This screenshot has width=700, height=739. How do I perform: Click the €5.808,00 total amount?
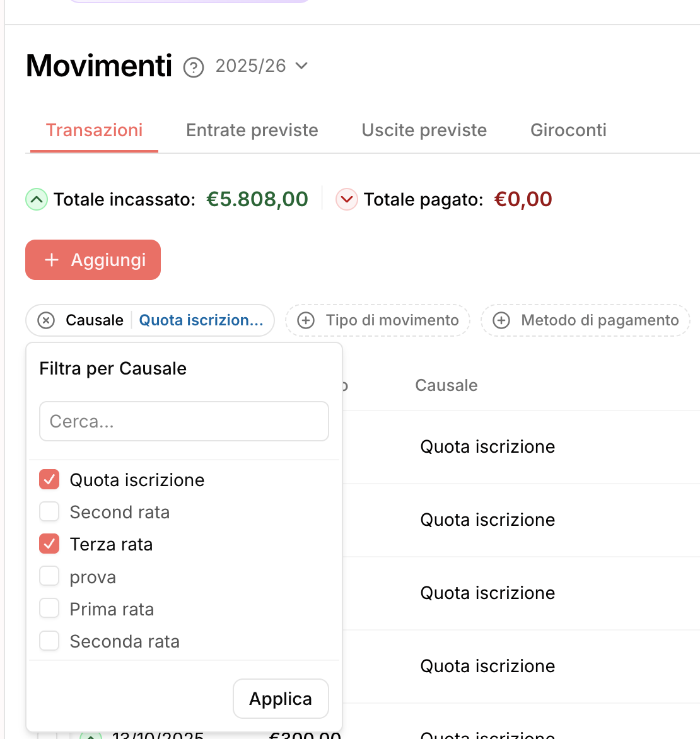[x=257, y=199]
